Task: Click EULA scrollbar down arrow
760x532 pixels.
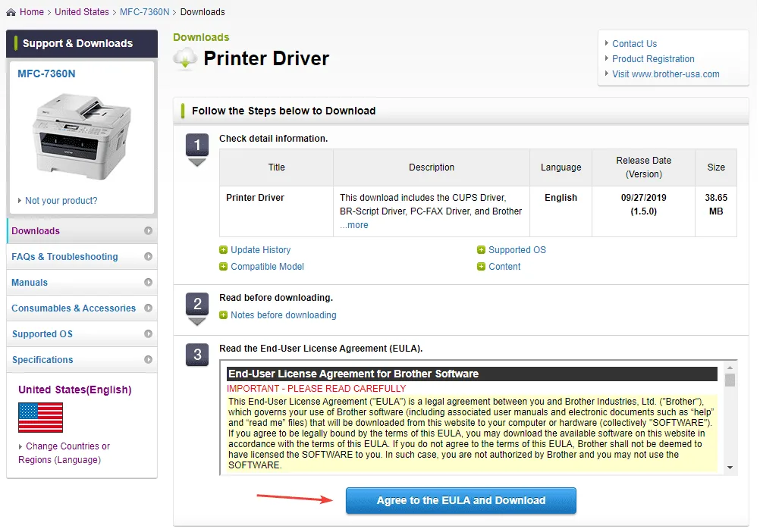Action: (730, 468)
